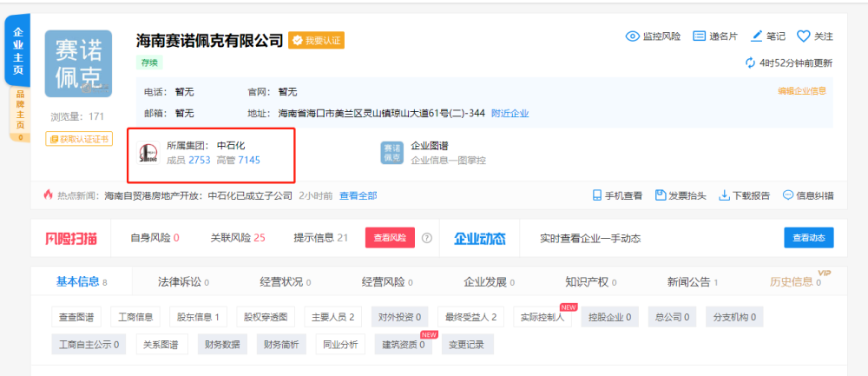Select the 经营状况 tab
This screenshot has height=376, width=868.
pos(286,282)
